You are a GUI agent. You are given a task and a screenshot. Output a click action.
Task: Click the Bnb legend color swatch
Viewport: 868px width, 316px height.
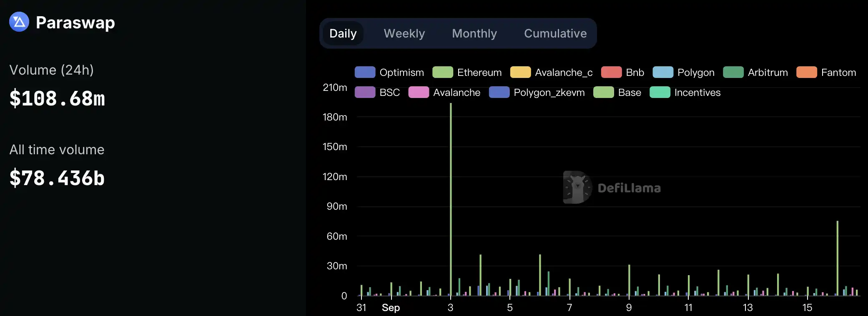coord(611,73)
